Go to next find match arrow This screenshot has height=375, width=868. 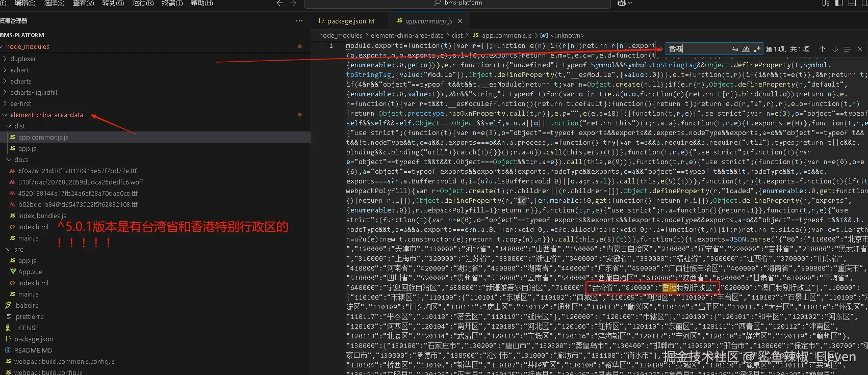(835, 49)
